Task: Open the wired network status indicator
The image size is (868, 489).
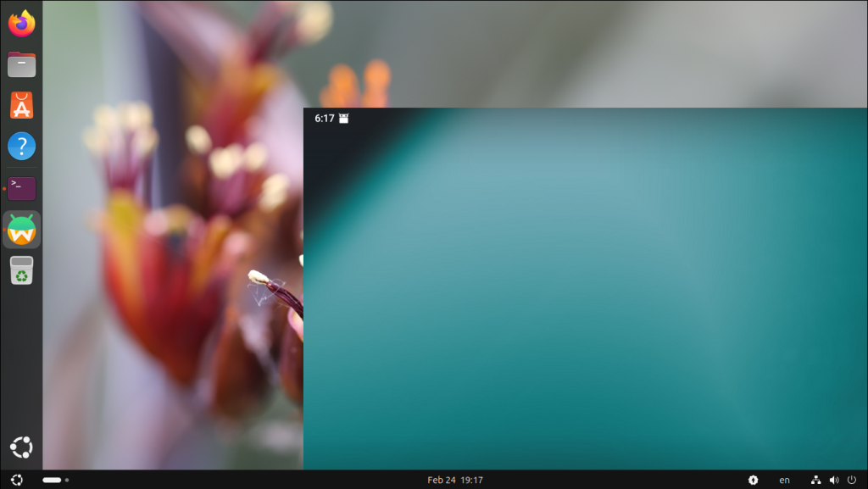Action: pos(815,480)
